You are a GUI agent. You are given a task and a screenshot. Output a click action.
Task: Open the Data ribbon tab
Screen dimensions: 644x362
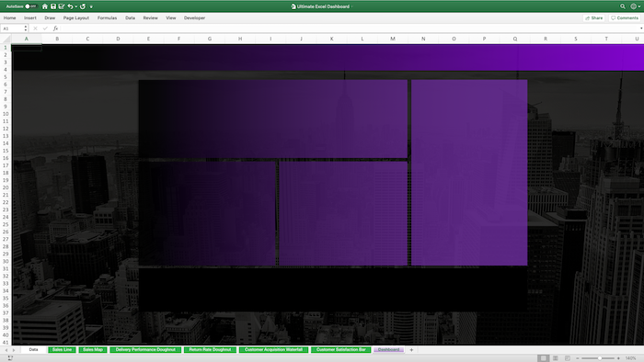[x=131, y=18]
